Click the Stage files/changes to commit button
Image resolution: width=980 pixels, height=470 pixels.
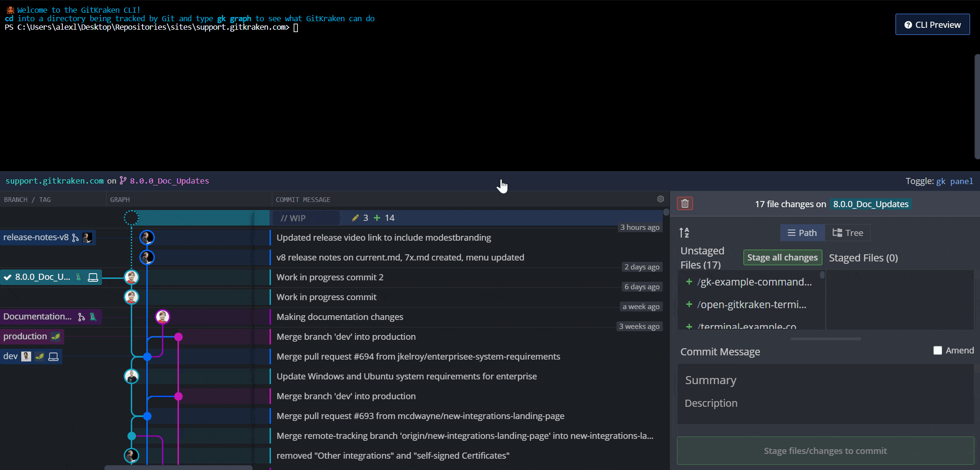pyautogui.click(x=825, y=451)
